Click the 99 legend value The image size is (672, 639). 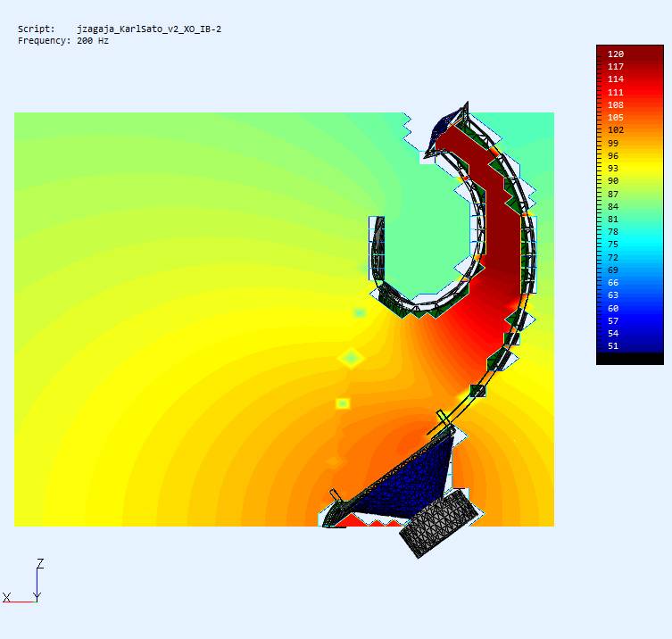(x=613, y=143)
